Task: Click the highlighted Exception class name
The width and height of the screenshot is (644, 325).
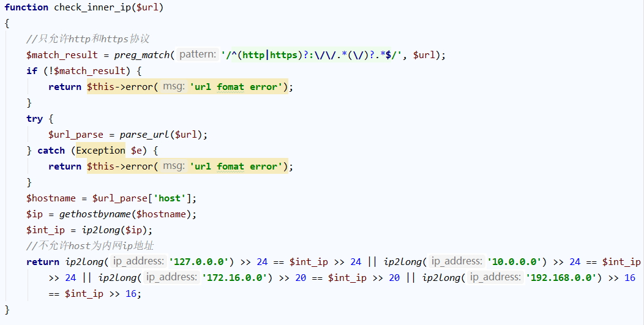Action: [x=100, y=151]
